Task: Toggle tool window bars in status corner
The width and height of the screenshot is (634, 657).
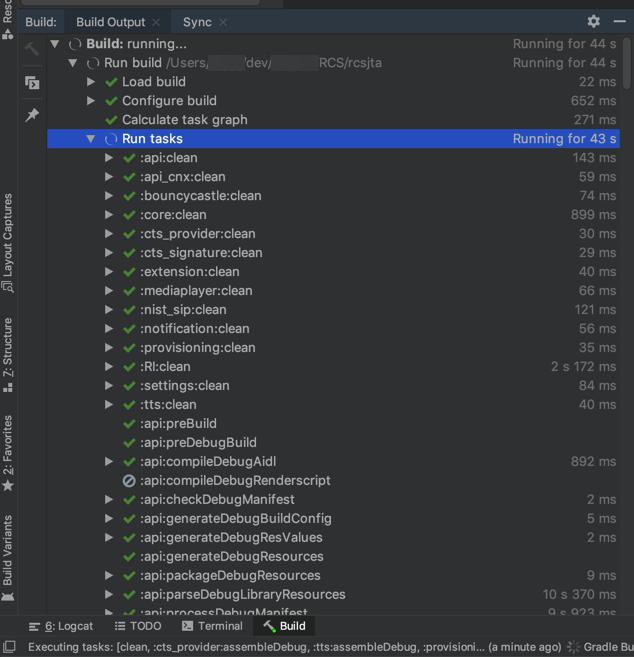Action: (9, 648)
